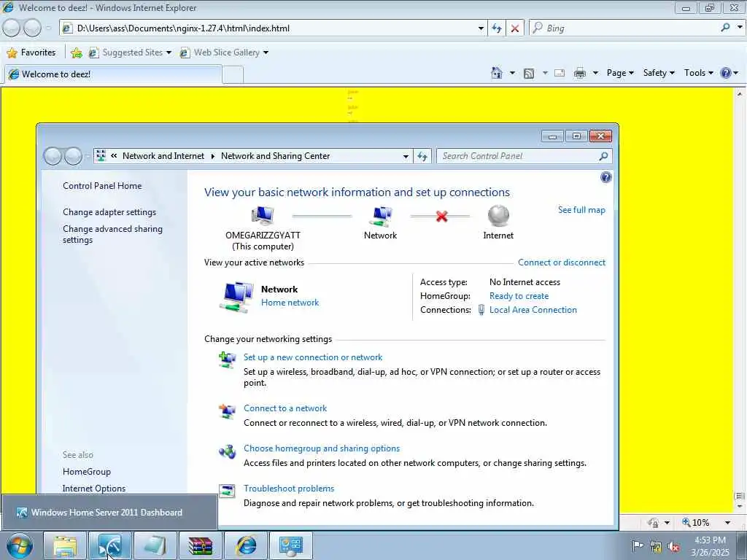Image resolution: width=747 pixels, height=560 pixels.
Task: Click the network tray icon
Action: [656, 546]
